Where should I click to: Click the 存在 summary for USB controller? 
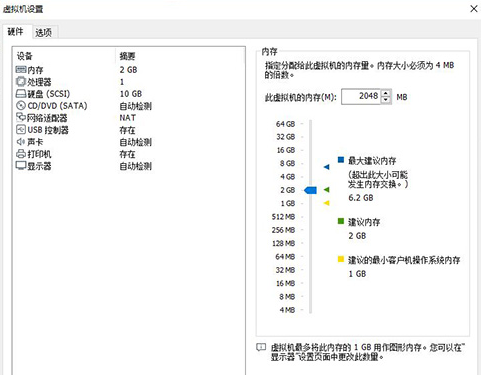click(x=127, y=130)
